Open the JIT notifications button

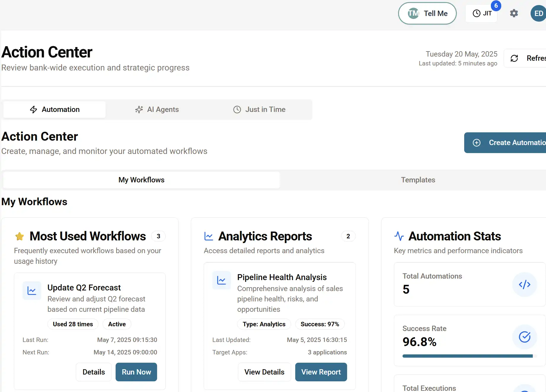[x=482, y=13]
